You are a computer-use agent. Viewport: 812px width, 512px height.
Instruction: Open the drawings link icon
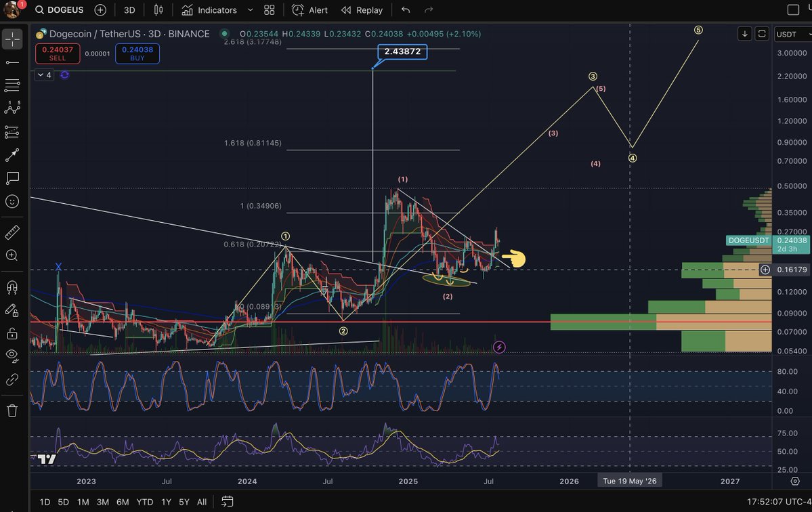point(12,379)
